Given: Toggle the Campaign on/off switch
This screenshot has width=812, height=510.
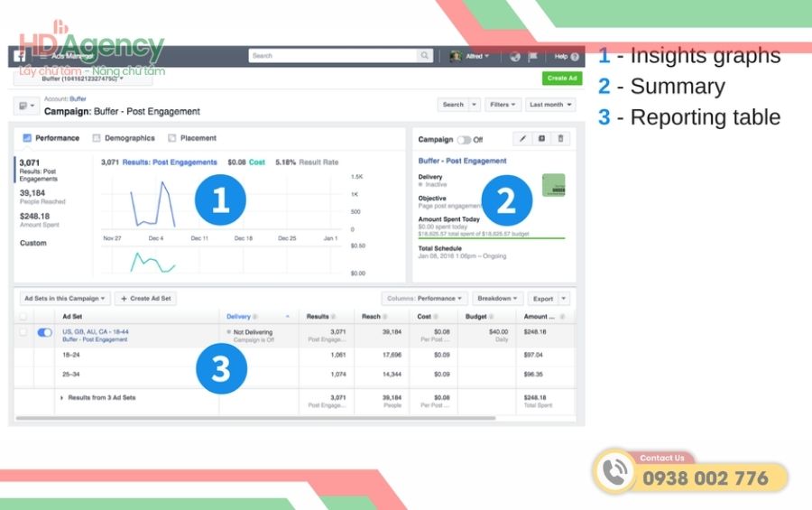Looking at the screenshot, I should coord(464,139).
